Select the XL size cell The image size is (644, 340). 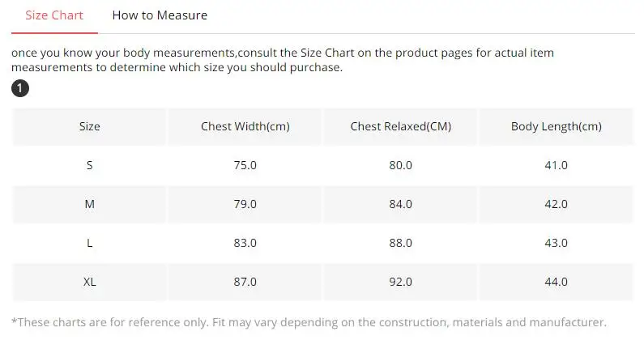pyautogui.click(x=89, y=282)
